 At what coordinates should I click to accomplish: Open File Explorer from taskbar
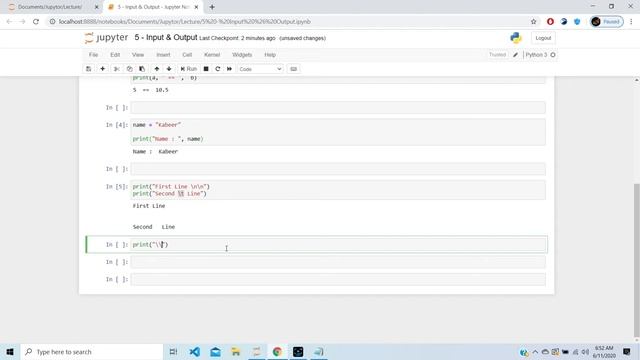(236, 351)
